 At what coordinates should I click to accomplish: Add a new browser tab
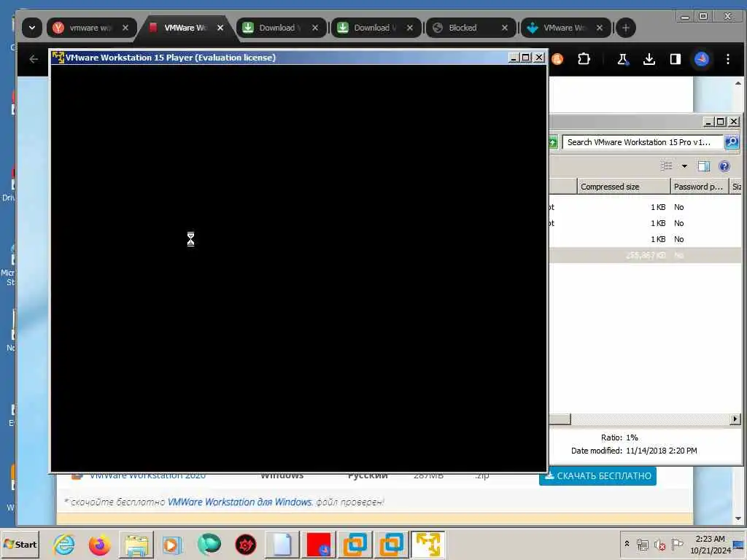[625, 28]
